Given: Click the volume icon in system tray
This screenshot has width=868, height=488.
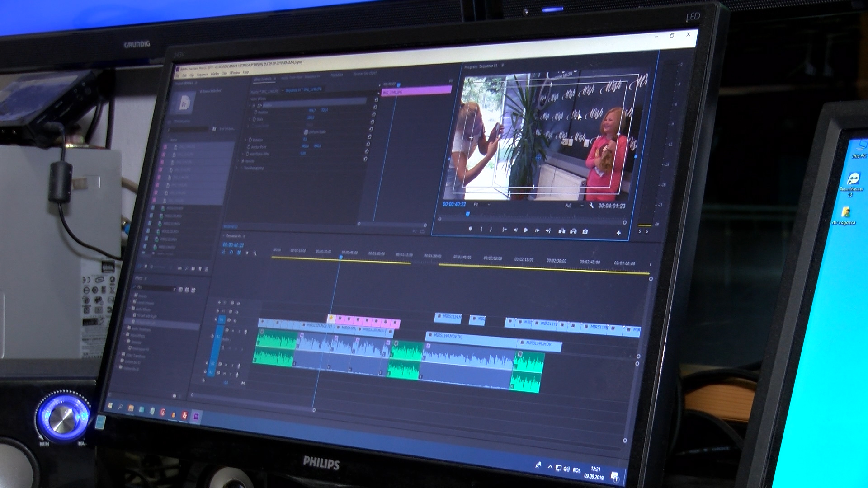Looking at the screenshot, I should tap(566, 469).
